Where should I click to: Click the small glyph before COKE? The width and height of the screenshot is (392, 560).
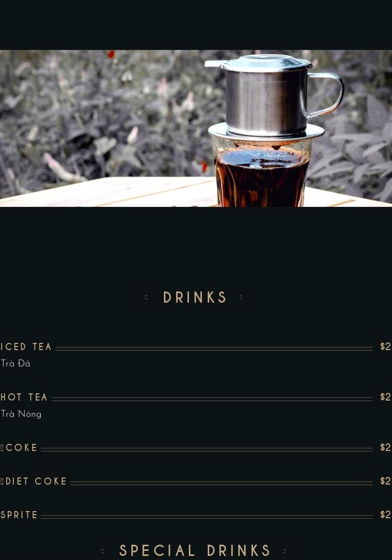pos(2,448)
